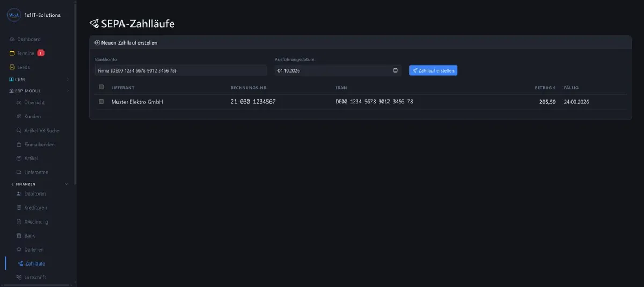Click the WoA company logo

coord(13,15)
